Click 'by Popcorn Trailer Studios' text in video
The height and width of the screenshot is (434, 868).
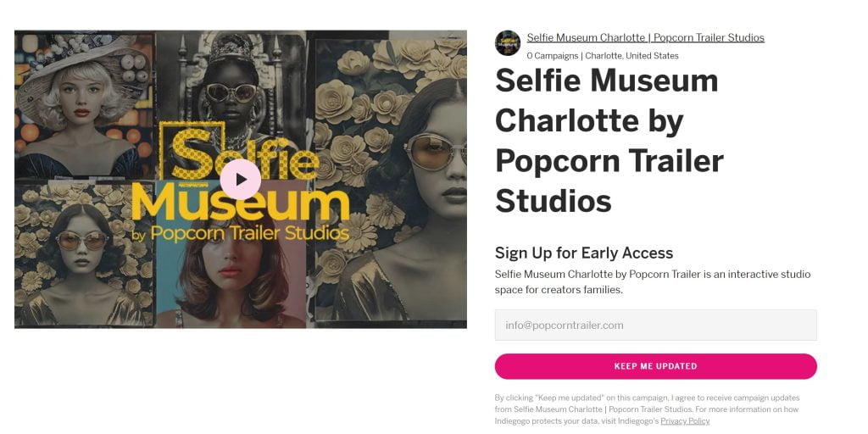(x=240, y=232)
